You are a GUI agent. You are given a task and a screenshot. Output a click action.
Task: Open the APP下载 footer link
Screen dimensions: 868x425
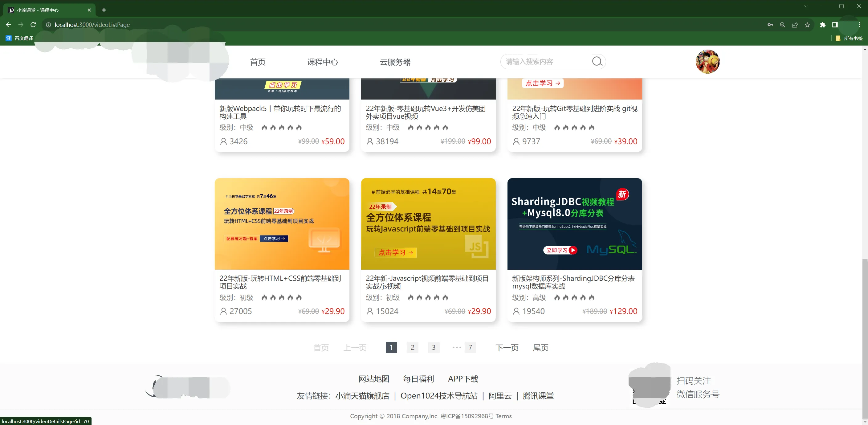pos(463,379)
